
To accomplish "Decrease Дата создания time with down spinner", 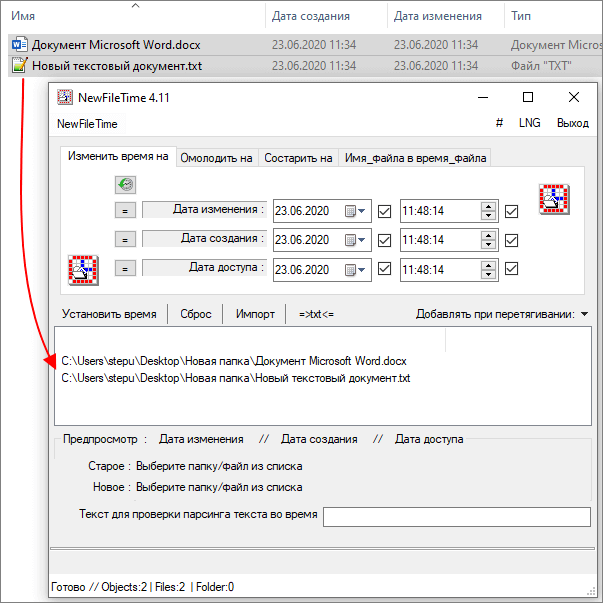I will (x=488, y=245).
